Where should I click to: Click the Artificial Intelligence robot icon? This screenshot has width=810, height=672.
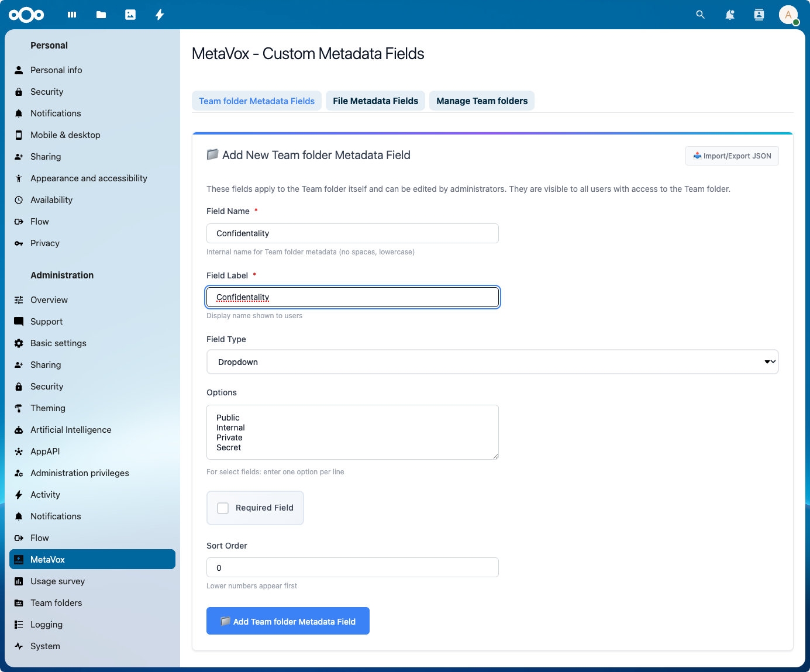19,430
